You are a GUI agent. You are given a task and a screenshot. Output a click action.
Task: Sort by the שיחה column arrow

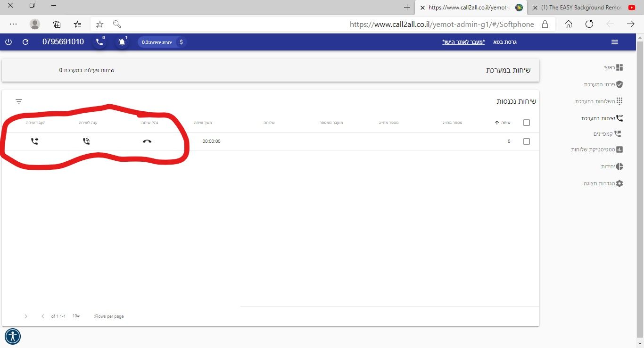[x=497, y=123]
